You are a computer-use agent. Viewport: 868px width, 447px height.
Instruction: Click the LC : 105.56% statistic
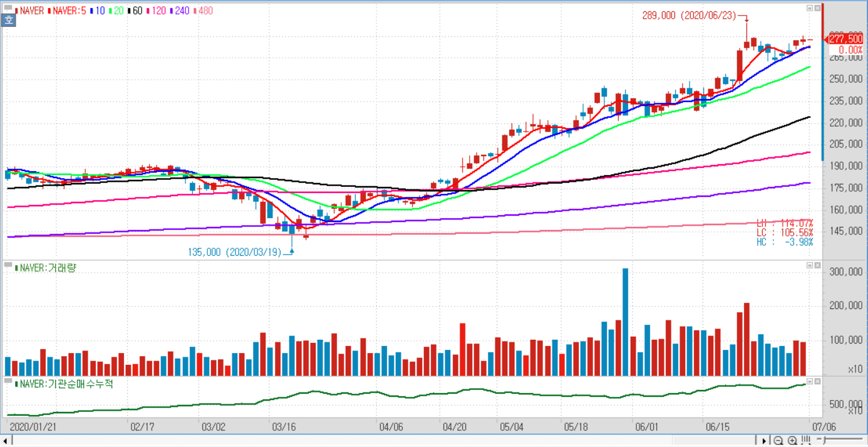[x=785, y=233]
